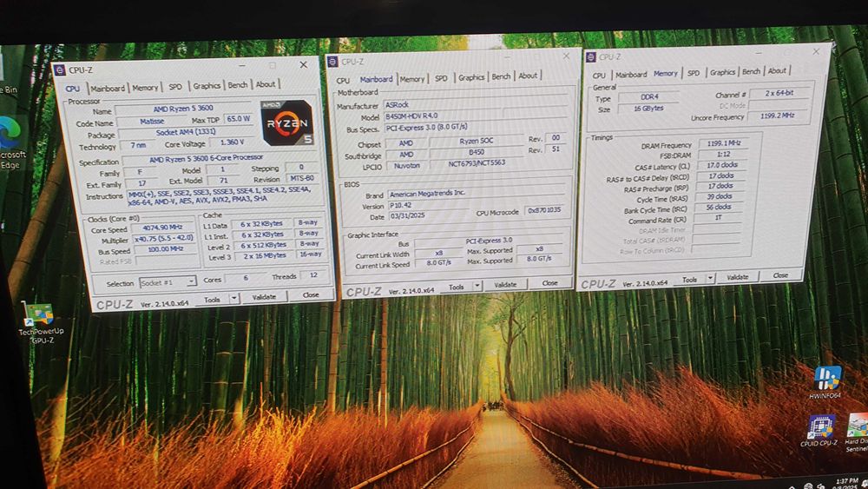Click Tools button in right CPU-Z window
The height and width of the screenshot is (489, 868).
689,280
